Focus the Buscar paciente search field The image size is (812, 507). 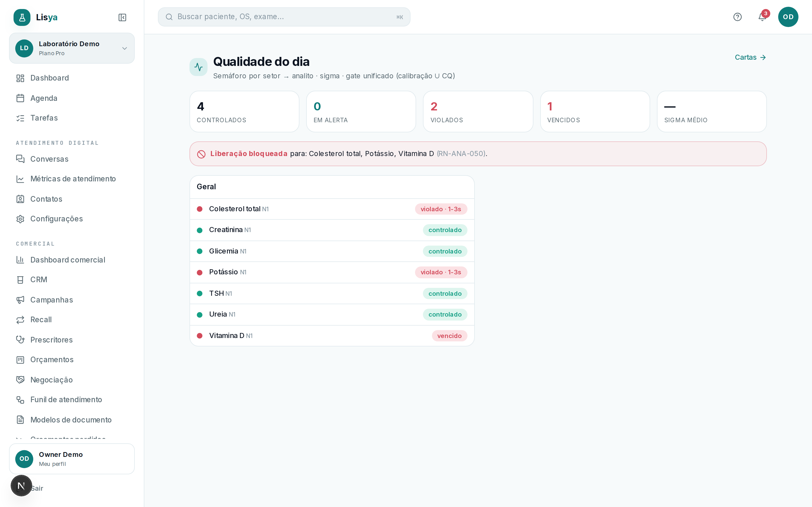[x=284, y=17]
